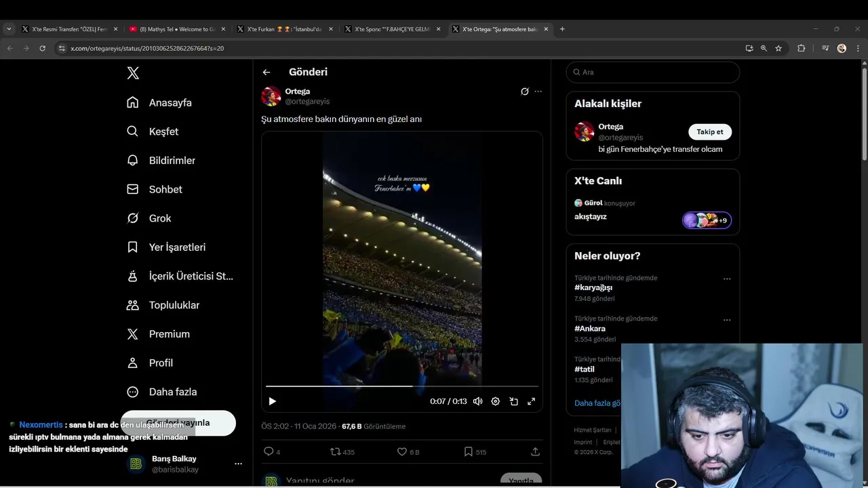Open Hizmet Şartları link
This screenshot has height=488, width=868.
pyautogui.click(x=592, y=430)
